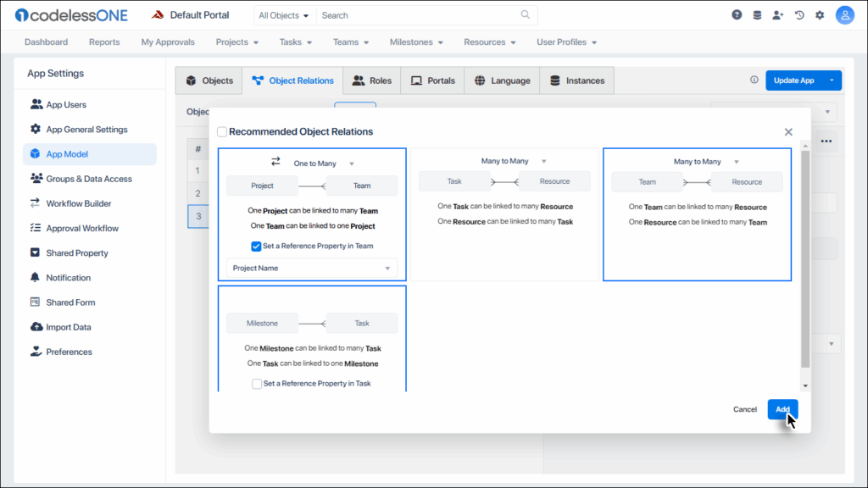The height and width of the screenshot is (488, 868).
Task: Click the Add button to confirm relations
Action: point(782,409)
